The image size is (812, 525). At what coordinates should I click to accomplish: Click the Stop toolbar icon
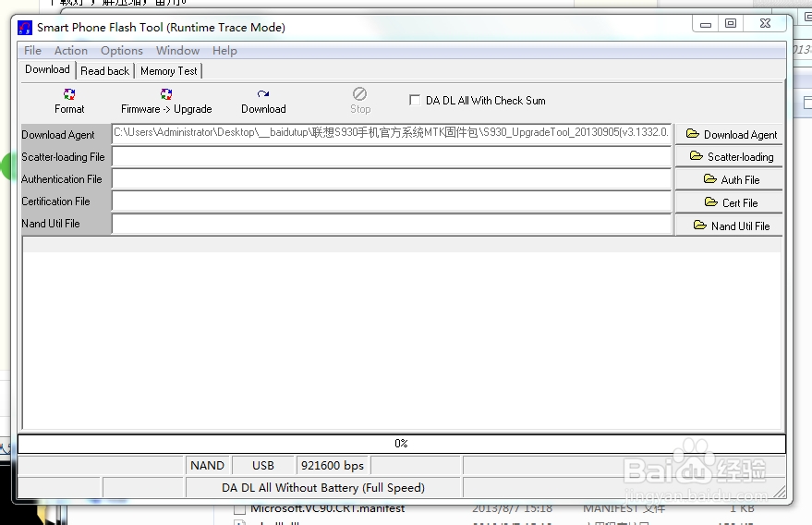pos(360,93)
